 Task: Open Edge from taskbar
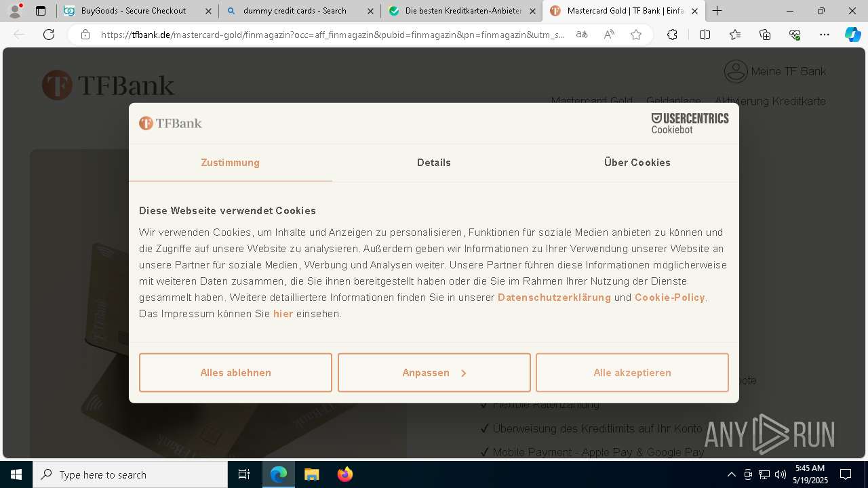click(279, 474)
